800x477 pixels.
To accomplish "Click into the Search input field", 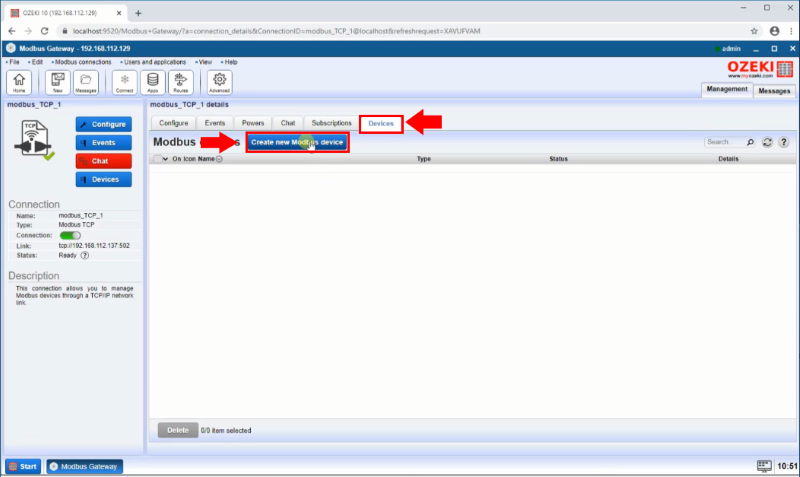I will (724, 142).
